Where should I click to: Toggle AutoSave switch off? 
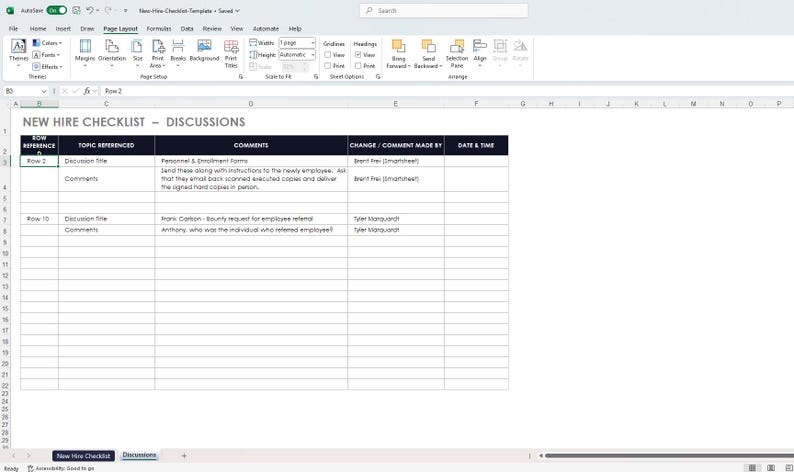coord(57,10)
